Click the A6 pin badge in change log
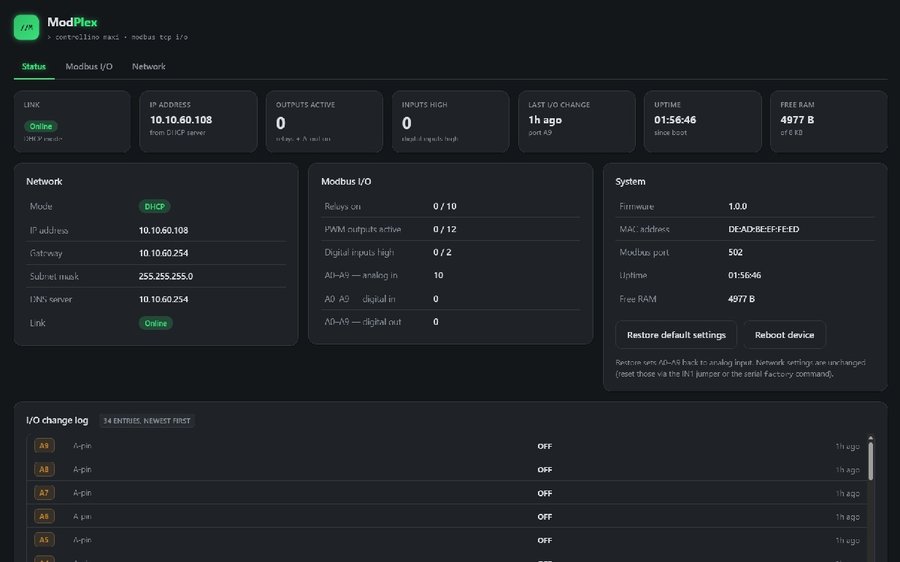This screenshot has width=900, height=562. (x=44, y=516)
